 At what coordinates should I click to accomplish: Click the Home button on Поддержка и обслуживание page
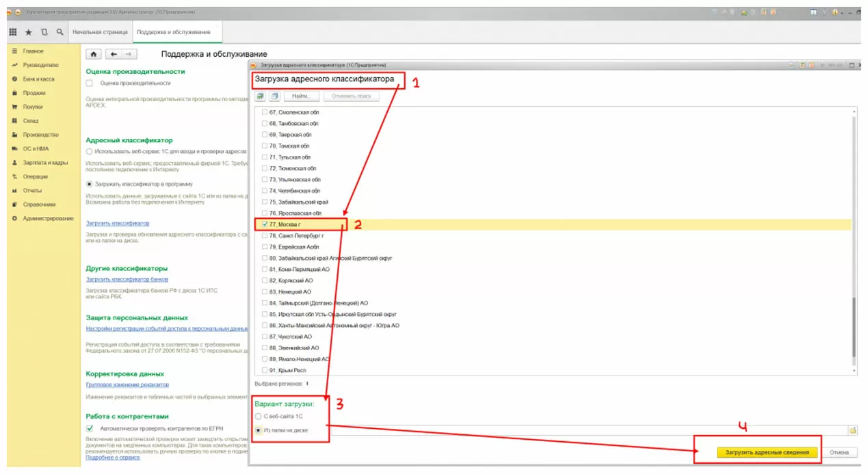(94, 54)
